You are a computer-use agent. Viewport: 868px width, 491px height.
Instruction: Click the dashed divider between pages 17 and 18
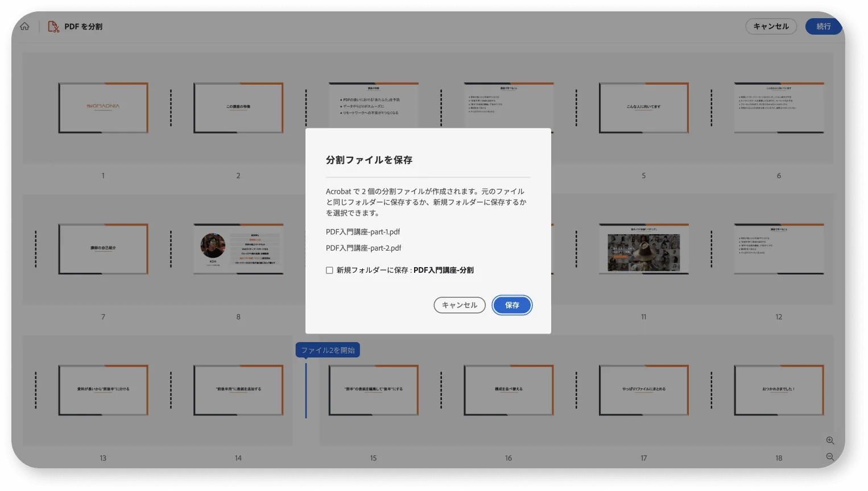coord(711,390)
